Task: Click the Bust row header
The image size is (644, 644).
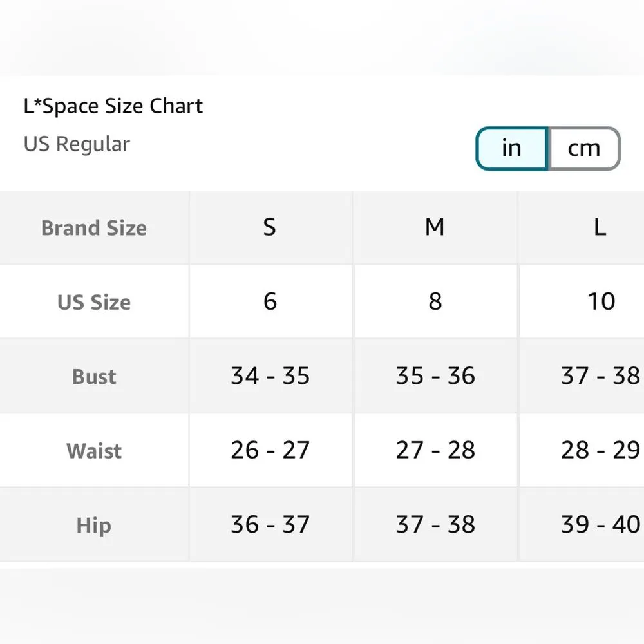Action: (94, 377)
